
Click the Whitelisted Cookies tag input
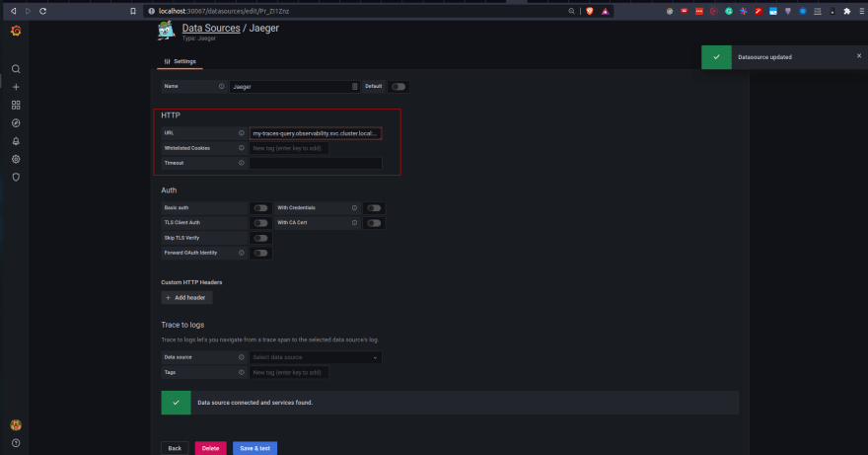[x=289, y=148]
